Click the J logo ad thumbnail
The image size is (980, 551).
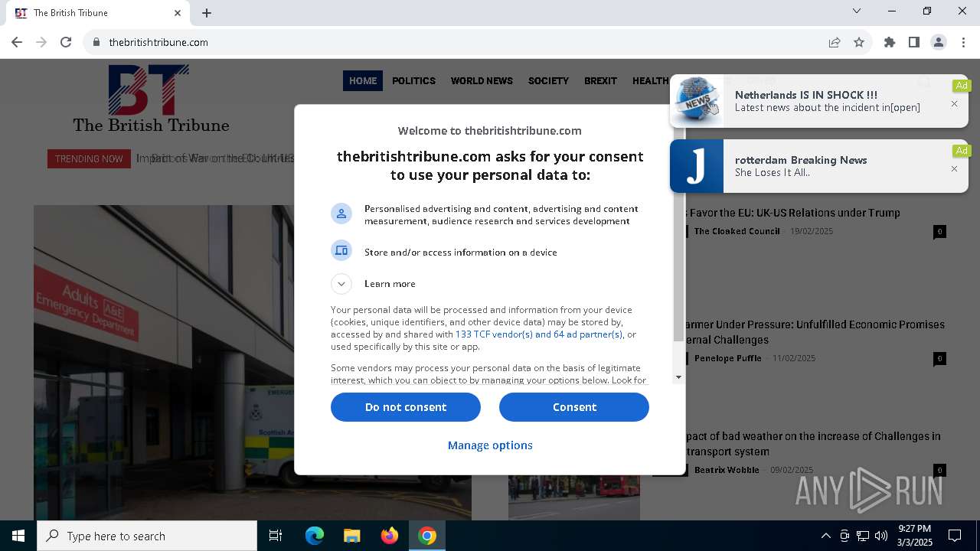pos(697,166)
